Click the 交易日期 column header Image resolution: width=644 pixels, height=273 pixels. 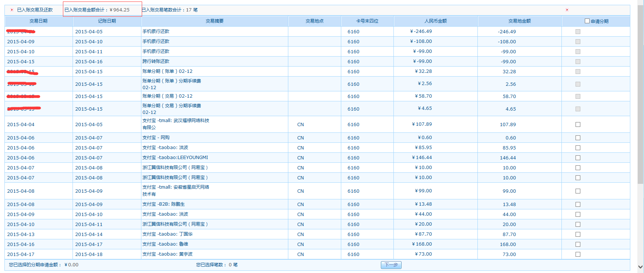[38, 21]
